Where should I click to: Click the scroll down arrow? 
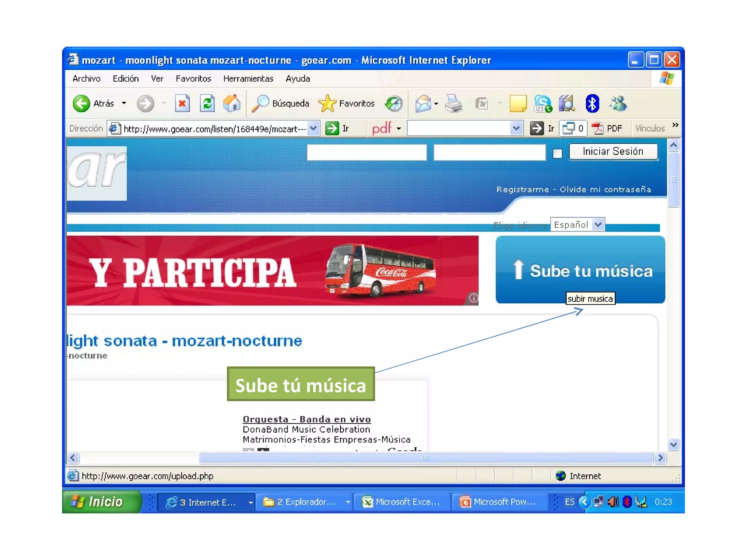(674, 444)
